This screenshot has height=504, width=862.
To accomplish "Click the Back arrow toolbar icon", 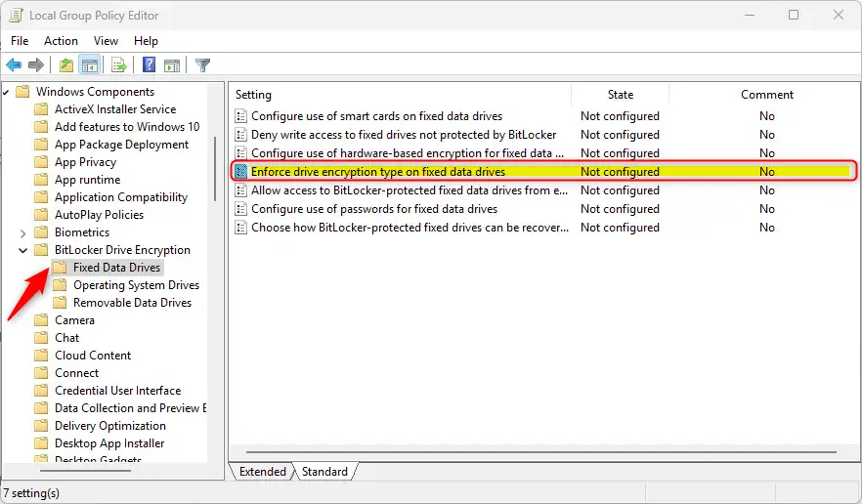I will point(14,64).
